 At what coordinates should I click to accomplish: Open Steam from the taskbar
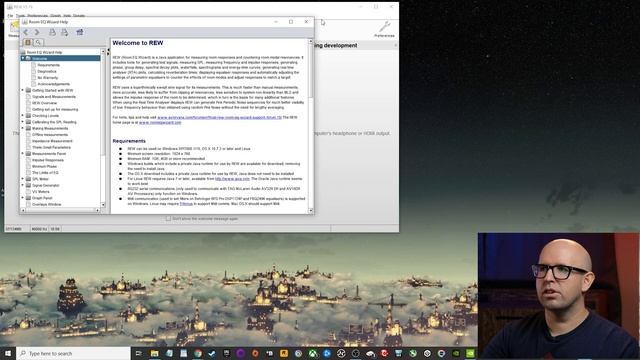tap(212, 353)
